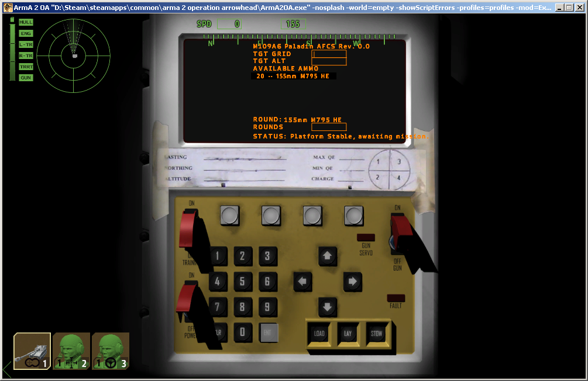Image resolution: width=588 pixels, height=381 pixels.
Task: Push the LAY button
Action: click(348, 334)
